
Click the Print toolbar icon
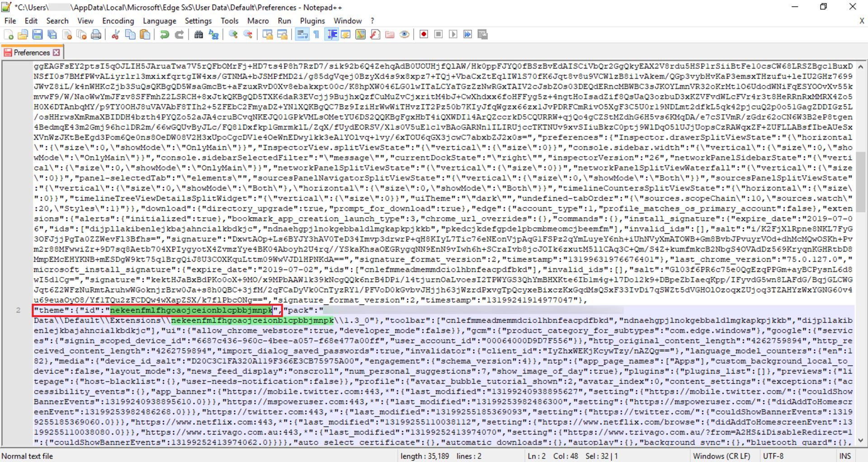(x=96, y=35)
